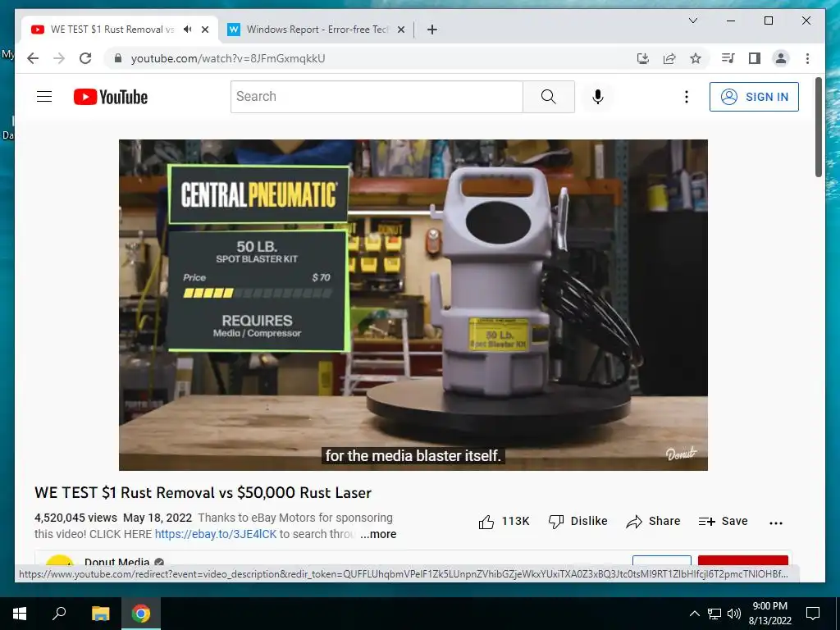840x630 pixels.
Task: Click the Chrome taskbar icon
Action: (141, 614)
